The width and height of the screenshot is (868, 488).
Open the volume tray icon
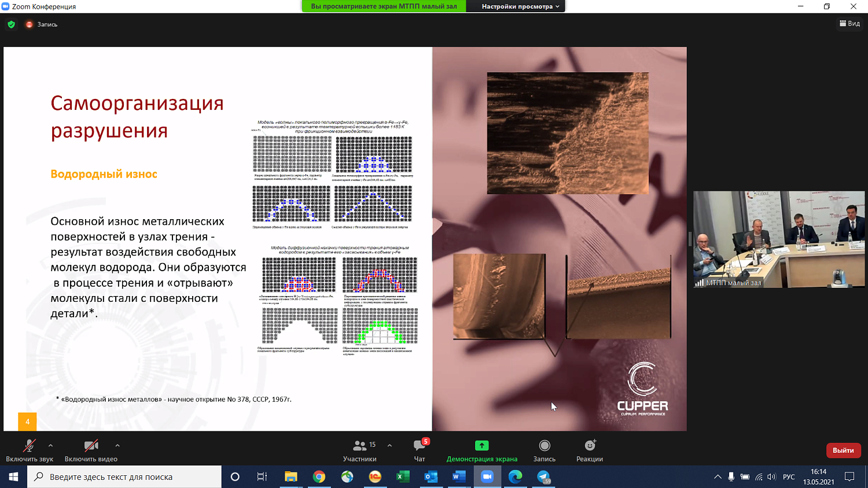[771, 476]
